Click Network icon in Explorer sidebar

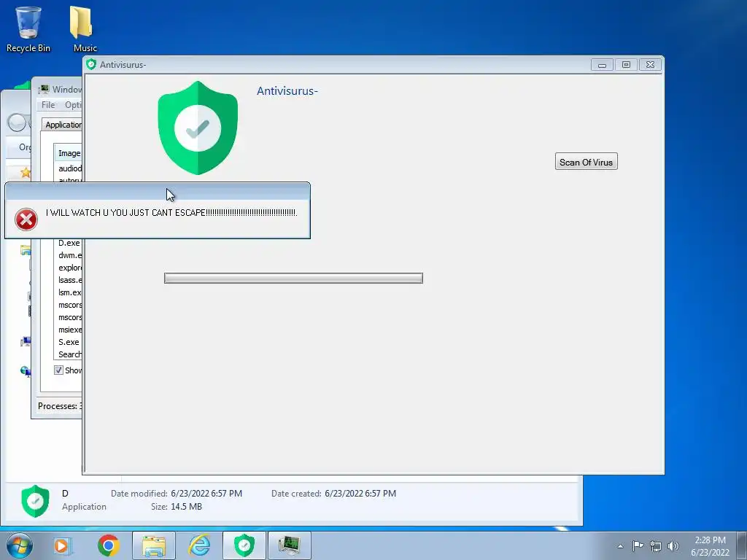point(26,371)
